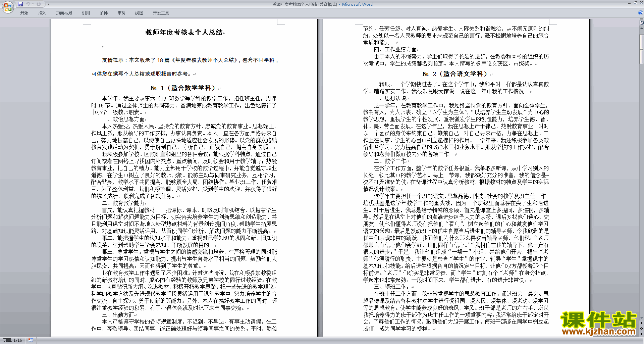This screenshot has height=344, width=644.
Task: Open the round Office button menu
Action: [x=7, y=7]
